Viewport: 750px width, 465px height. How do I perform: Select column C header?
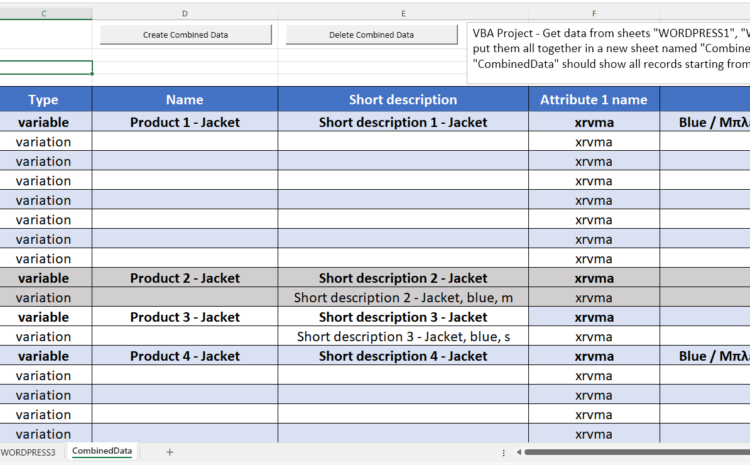pos(44,13)
